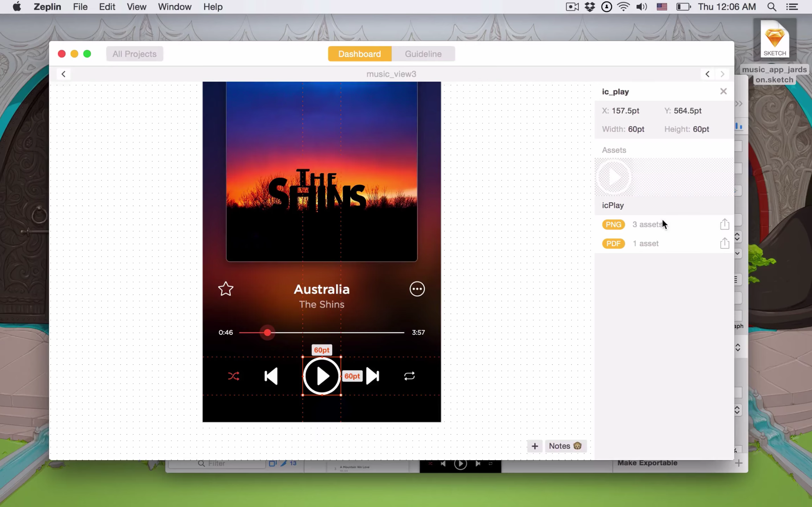Click the repeat icon in the mockup
The width and height of the screenshot is (812, 507).
[x=409, y=376]
